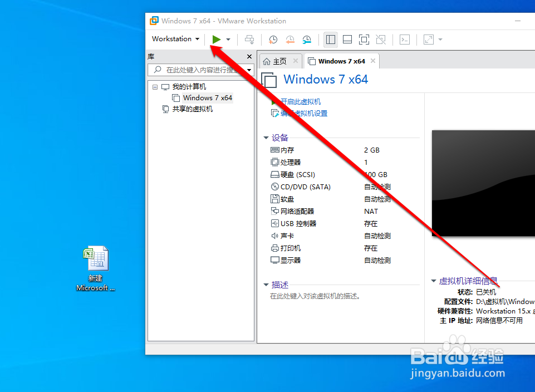Open the library search filter dropdown

coord(249,70)
